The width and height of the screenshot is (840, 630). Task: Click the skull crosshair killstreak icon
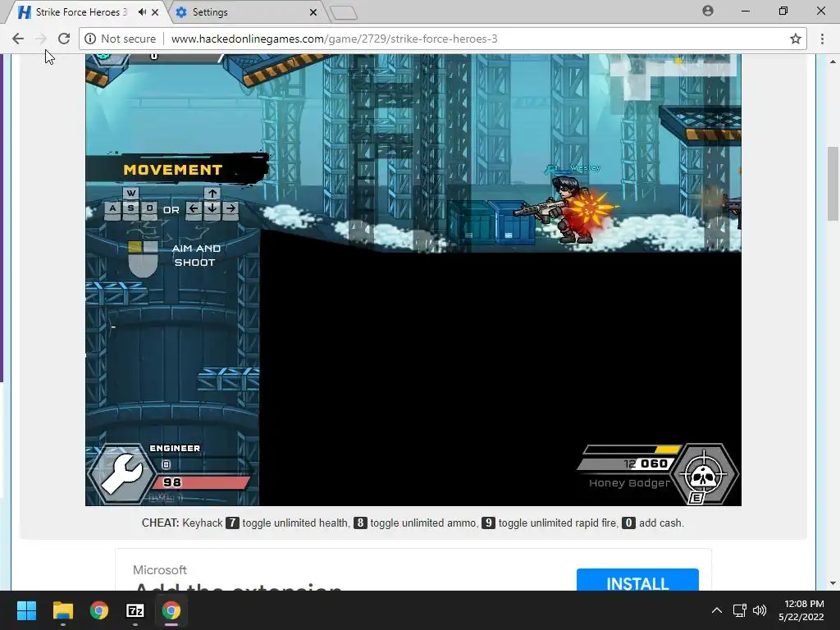705,473
